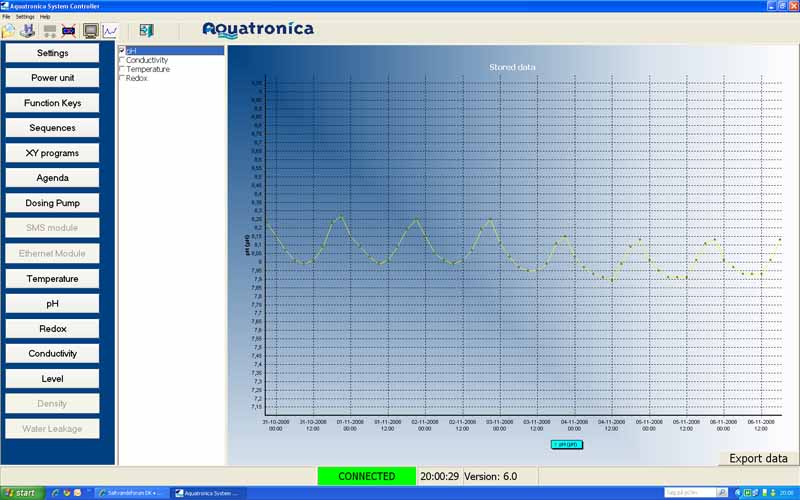Click the Export data button
Image resolution: width=800 pixels, height=500 pixels.
pos(758,459)
